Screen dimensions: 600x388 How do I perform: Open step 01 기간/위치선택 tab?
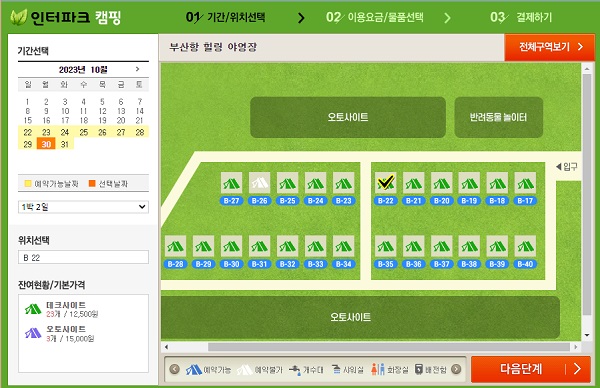[226, 17]
